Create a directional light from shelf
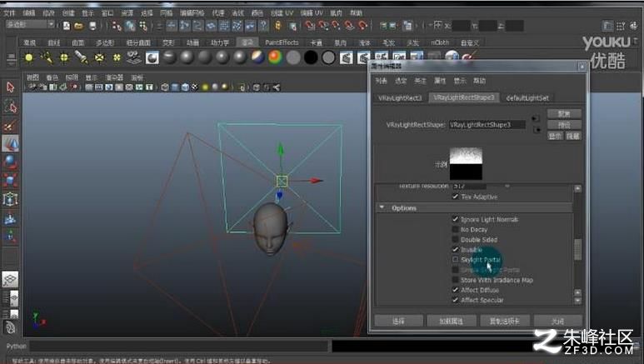This screenshot has width=644, height=364. pos(47,58)
